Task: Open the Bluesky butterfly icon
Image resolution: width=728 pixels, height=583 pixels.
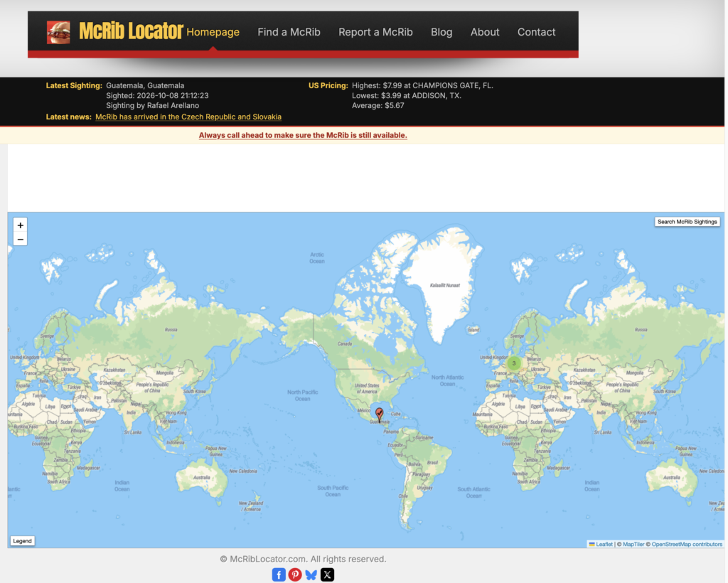Action: tap(311, 574)
